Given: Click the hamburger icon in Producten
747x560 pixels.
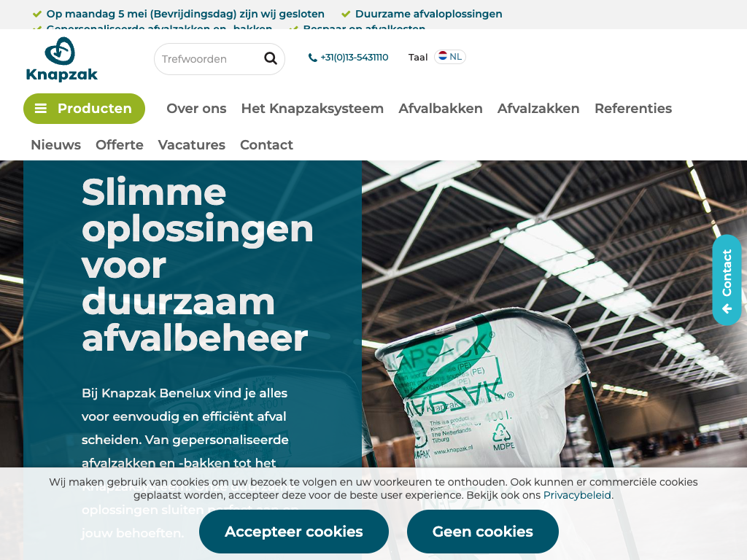Looking at the screenshot, I should 41,109.
